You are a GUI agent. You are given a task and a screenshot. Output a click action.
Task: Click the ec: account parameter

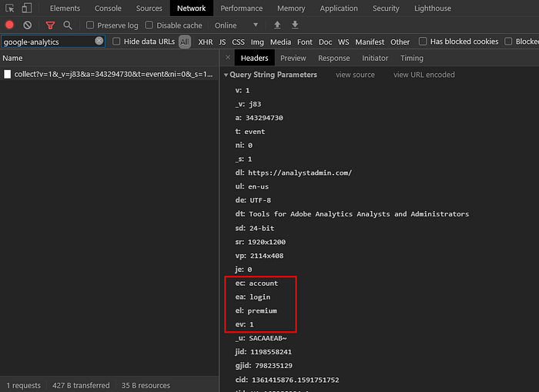coord(256,283)
